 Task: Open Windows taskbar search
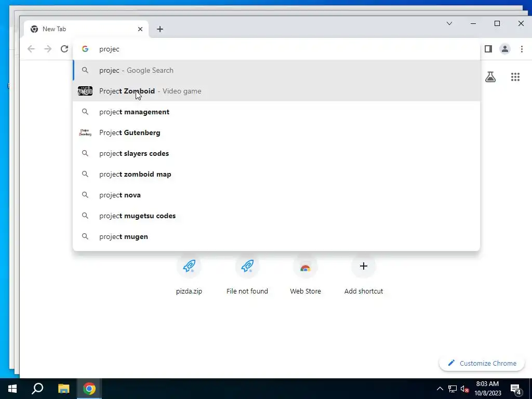[x=37, y=389]
